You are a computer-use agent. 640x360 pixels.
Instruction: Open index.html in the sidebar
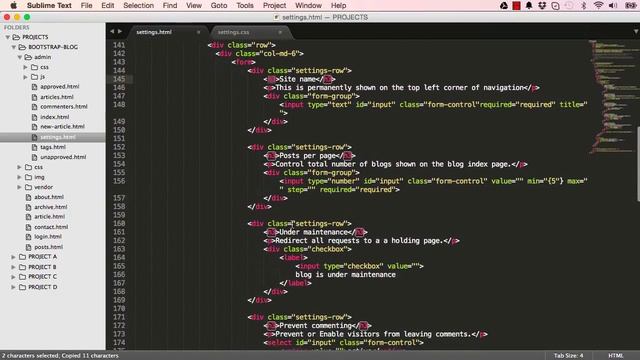point(54,117)
